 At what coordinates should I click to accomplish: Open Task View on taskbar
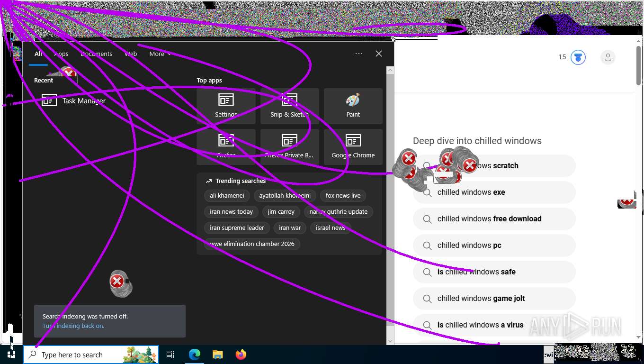point(170,355)
